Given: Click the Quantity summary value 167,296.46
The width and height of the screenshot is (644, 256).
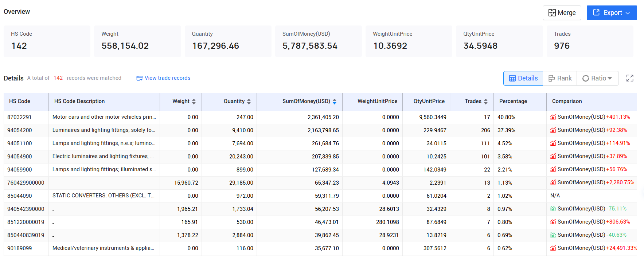Looking at the screenshot, I should pyautogui.click(x=216, y=46).
